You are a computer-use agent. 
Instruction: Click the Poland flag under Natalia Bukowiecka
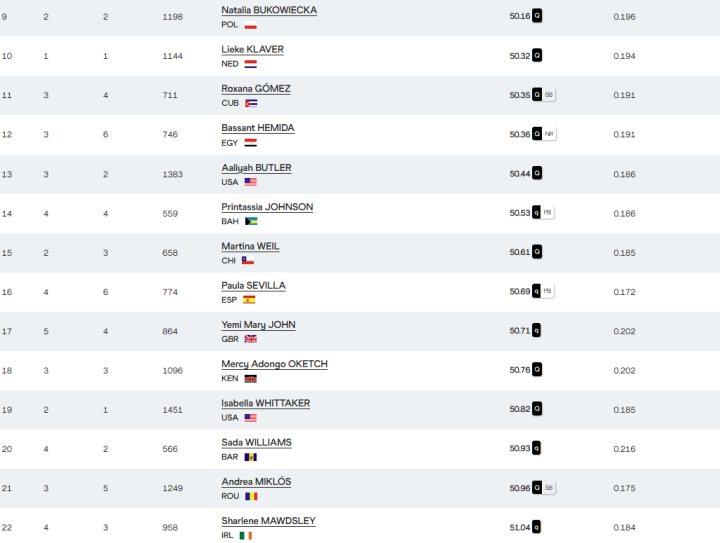click(250, 25)
